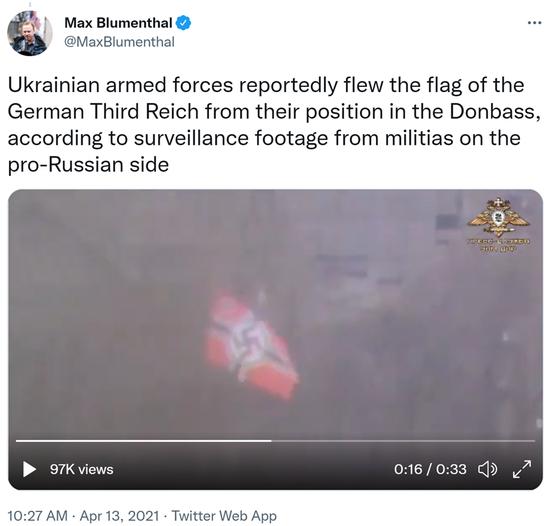Seek back on the played progress bar
This screenshot has width=550, height=526.
click(144, 440)
